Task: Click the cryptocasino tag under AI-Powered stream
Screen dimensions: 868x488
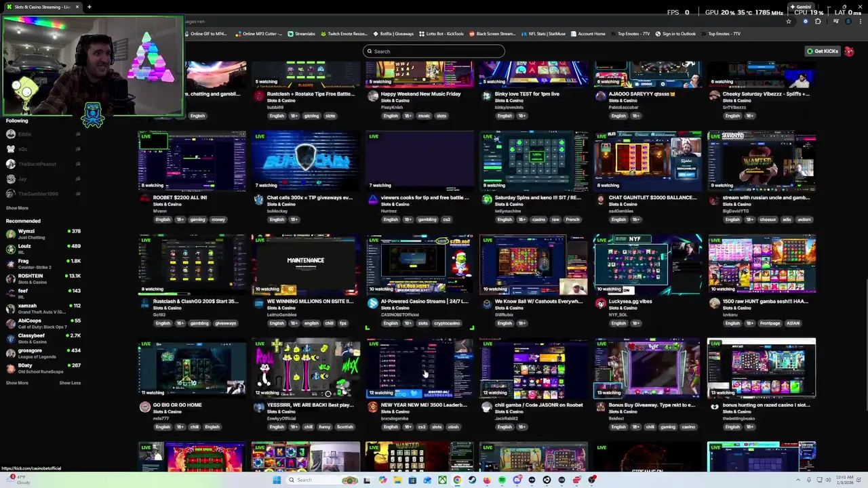Action: coord(447,323)
